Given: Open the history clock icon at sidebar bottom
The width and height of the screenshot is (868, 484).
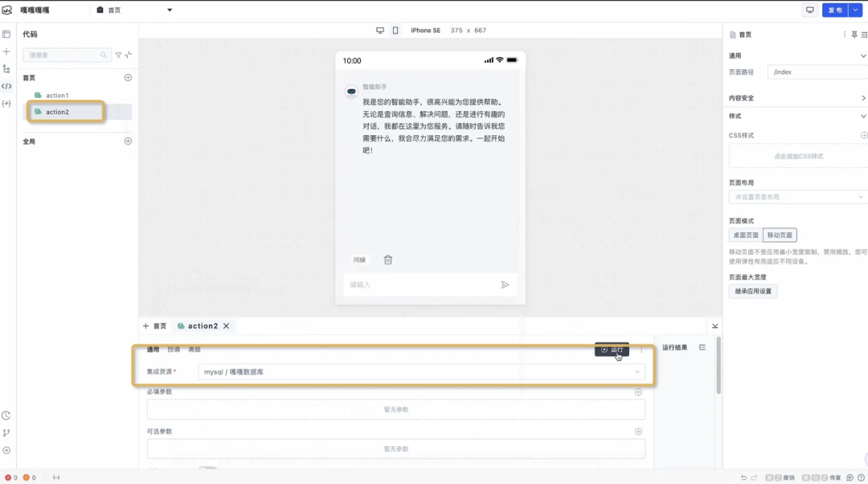Looking at the screenshot, I should (6, 416).
